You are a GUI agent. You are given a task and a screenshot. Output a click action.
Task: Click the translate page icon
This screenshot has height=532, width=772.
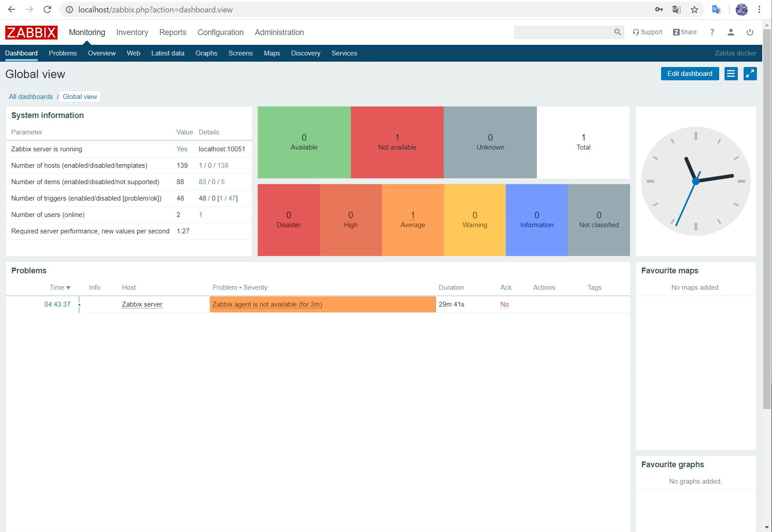(x=677, y=9)
